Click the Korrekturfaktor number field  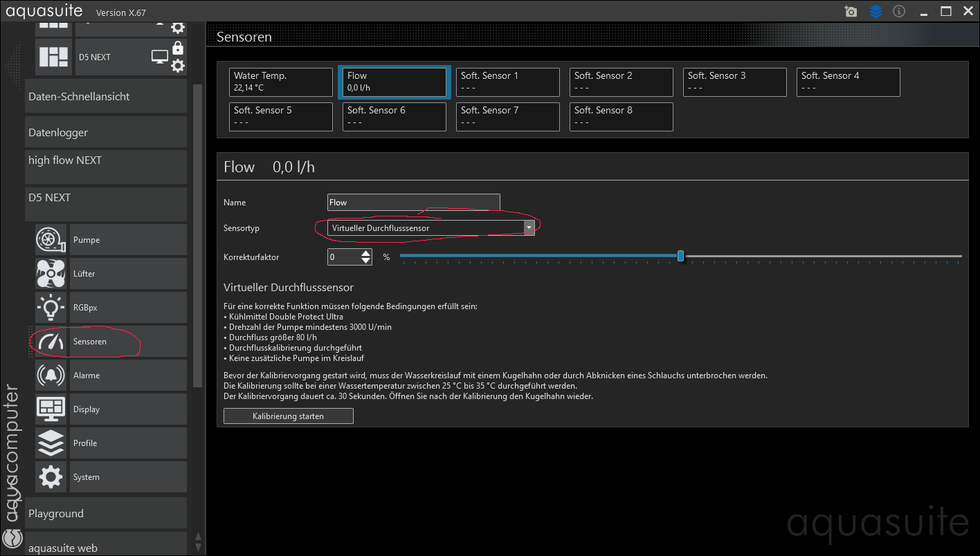(343, 257)
